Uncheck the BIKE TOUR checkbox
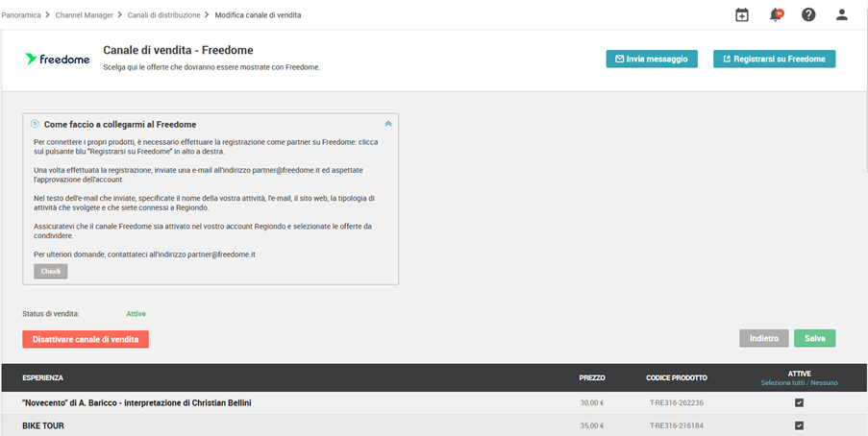This screenshot has width=868, height=436. point(799,425)
